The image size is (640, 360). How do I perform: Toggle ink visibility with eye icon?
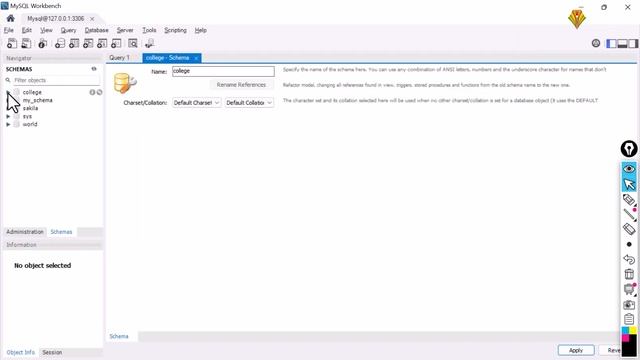pos(629,169)
